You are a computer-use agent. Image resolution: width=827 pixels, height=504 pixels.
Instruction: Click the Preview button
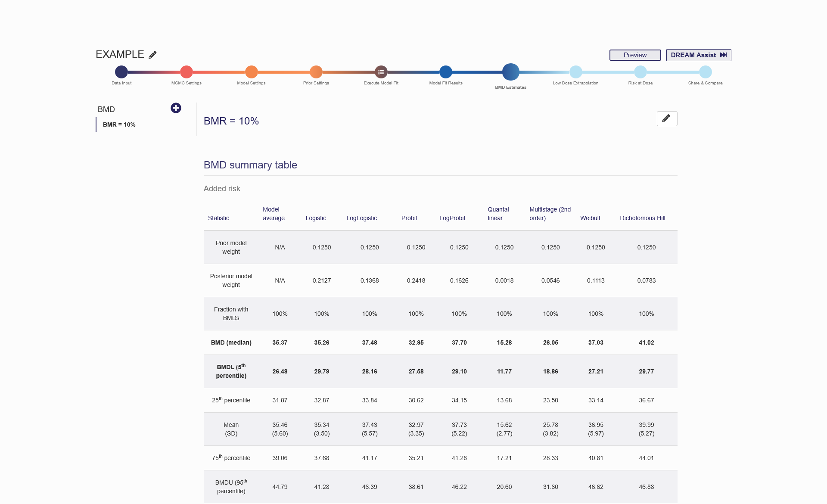tap(635, 55)
